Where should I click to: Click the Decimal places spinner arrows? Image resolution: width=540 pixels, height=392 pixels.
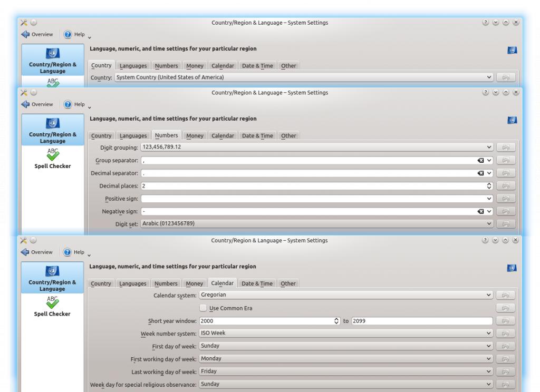(489, 186)
